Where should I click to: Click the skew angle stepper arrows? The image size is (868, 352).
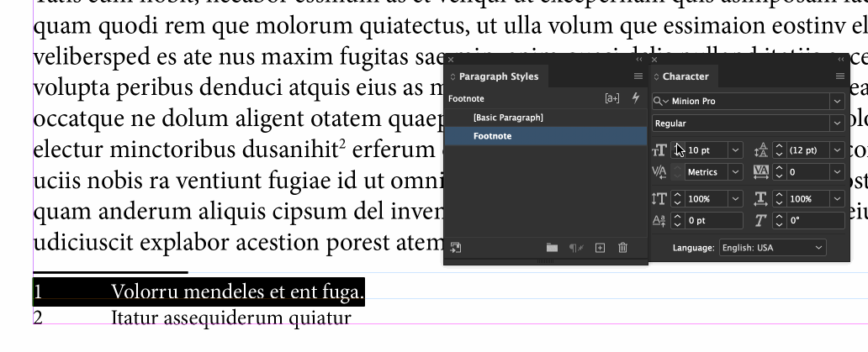(x=779, y=220)
